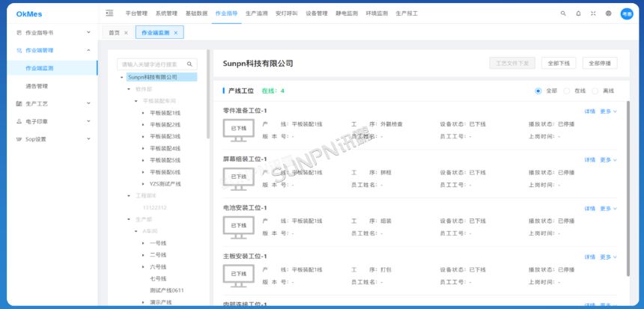Open the 设备管理 top menu

(317, 13)
